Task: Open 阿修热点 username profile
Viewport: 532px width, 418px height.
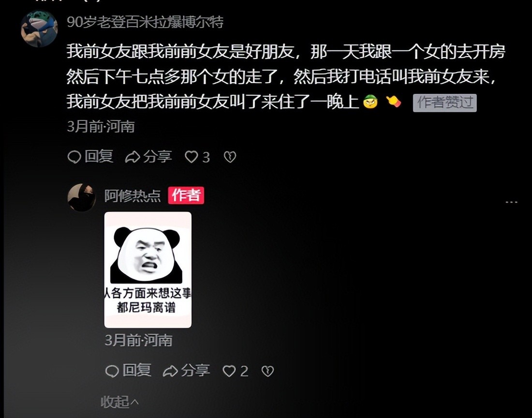Action: 133,196
